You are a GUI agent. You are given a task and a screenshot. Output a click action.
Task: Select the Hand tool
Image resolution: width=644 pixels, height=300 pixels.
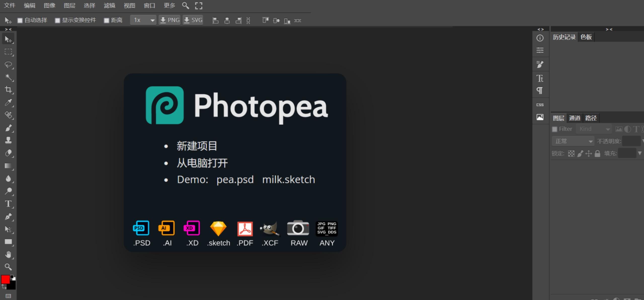(8, 254)
